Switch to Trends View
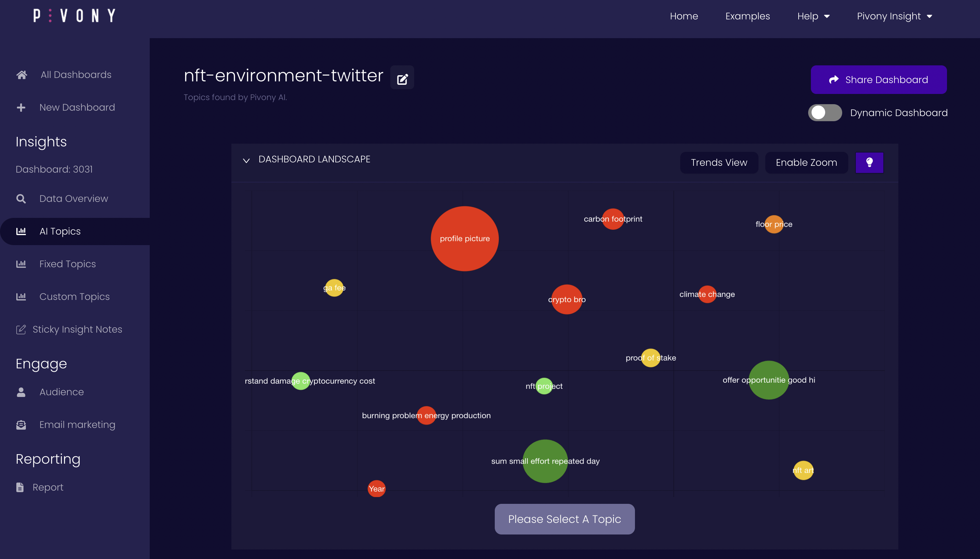 point(719,162)
